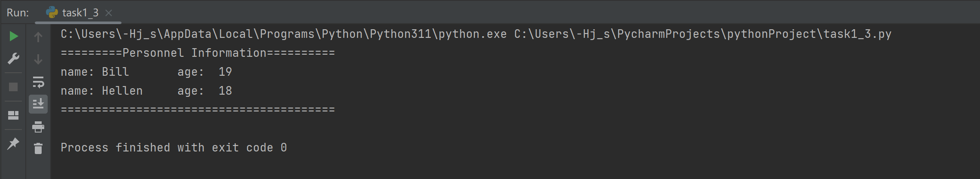980x179 pixels.
Task: Jump down the stack trace arrow
Action: click(x=38, y=59)
